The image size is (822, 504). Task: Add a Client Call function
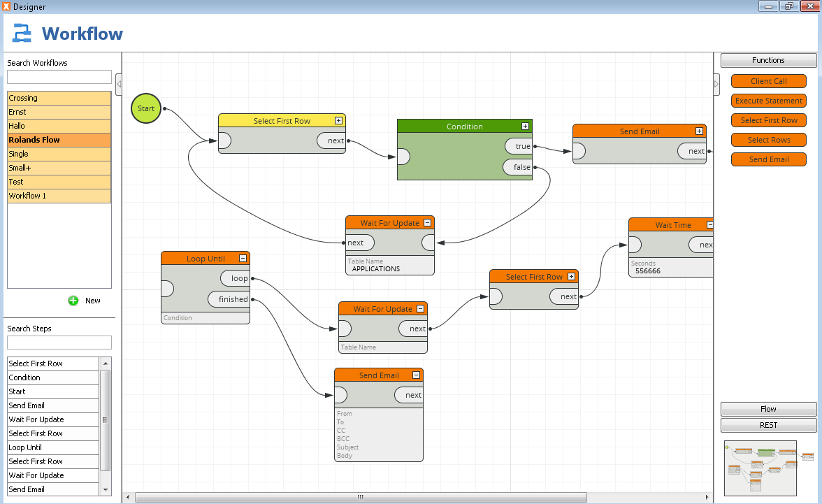coord(769,81)
